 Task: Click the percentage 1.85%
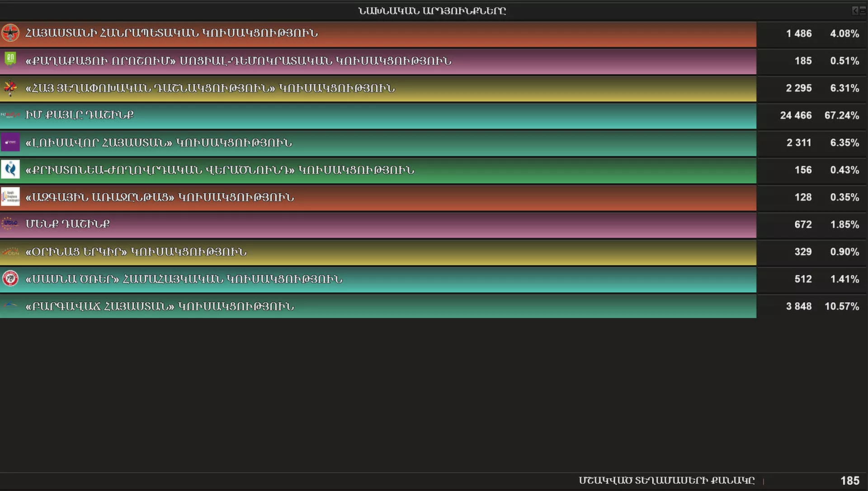pos(844,224)
